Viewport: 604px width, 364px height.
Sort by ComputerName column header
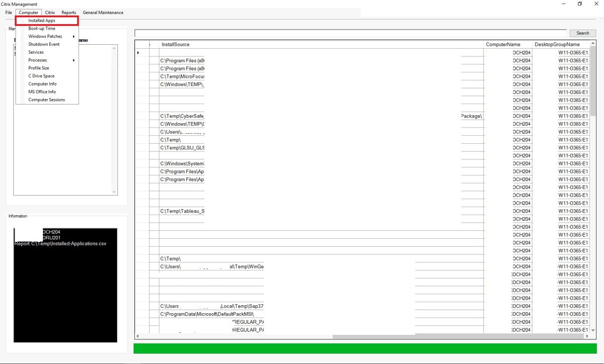point(508,45)
